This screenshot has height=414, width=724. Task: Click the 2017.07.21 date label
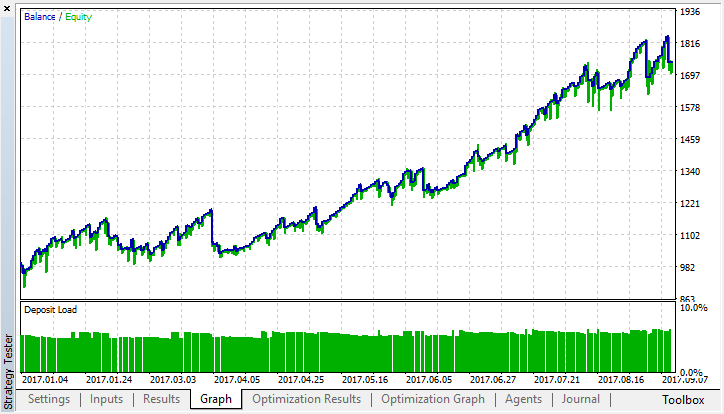(557, 379)
